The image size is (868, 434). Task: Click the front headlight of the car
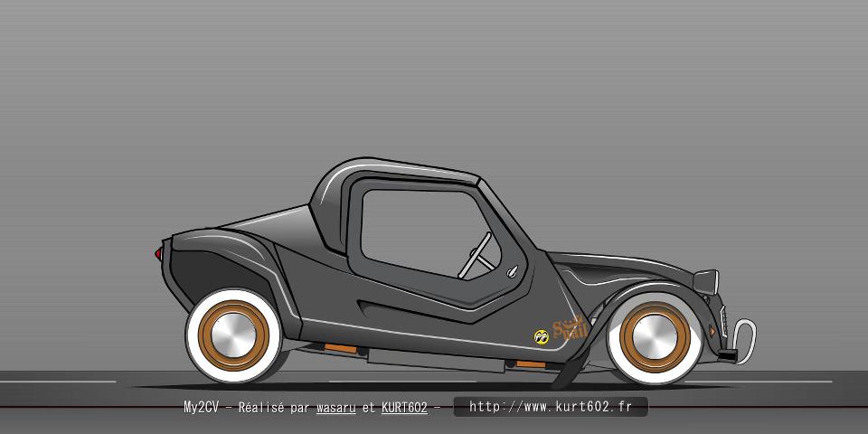coord(709,279)
